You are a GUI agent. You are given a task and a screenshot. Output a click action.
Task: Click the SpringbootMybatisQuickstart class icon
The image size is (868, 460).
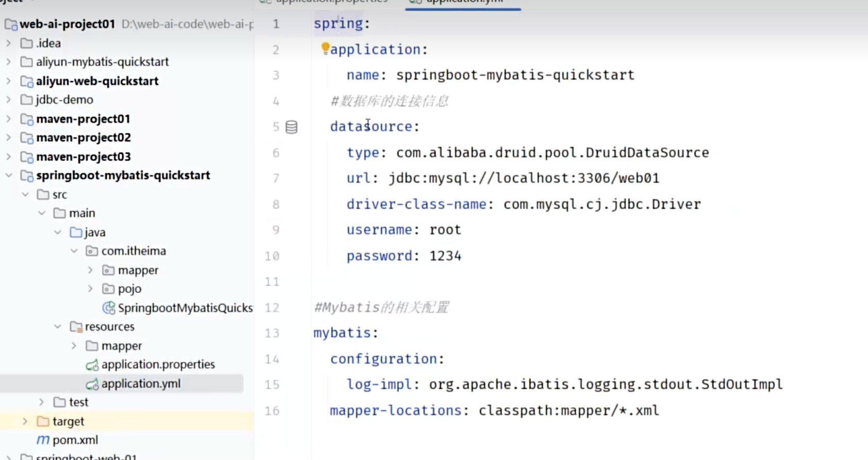[109, 308]
